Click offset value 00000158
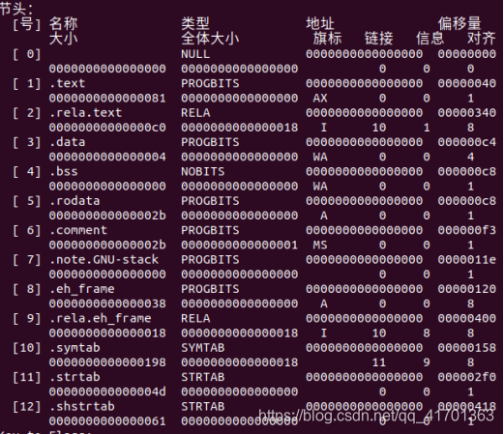The height and width of the screenshot is (434, 504). click(467, 348)
